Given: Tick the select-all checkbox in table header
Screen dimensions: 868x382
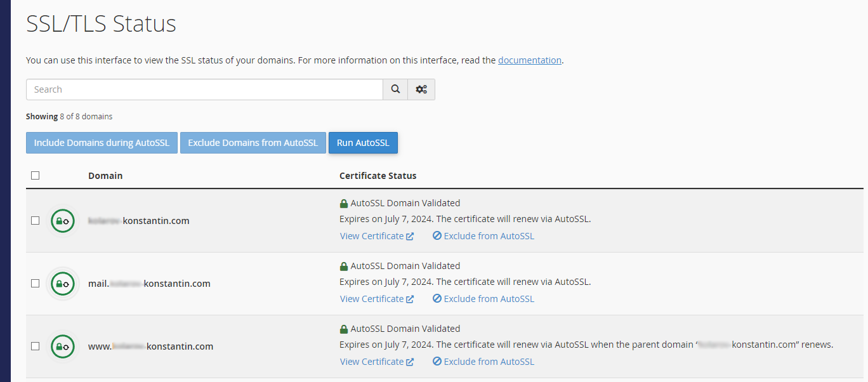Looking at the screenshot, I should (x=36, y=176).
